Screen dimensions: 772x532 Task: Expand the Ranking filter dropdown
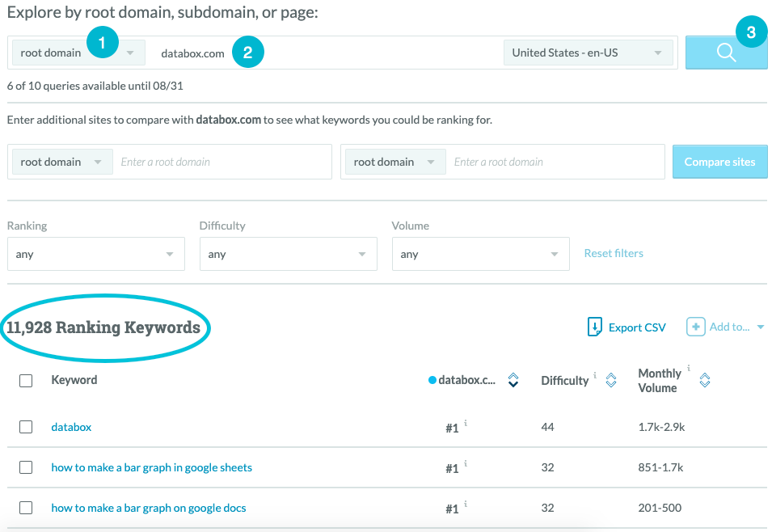[x=96, y=254]
